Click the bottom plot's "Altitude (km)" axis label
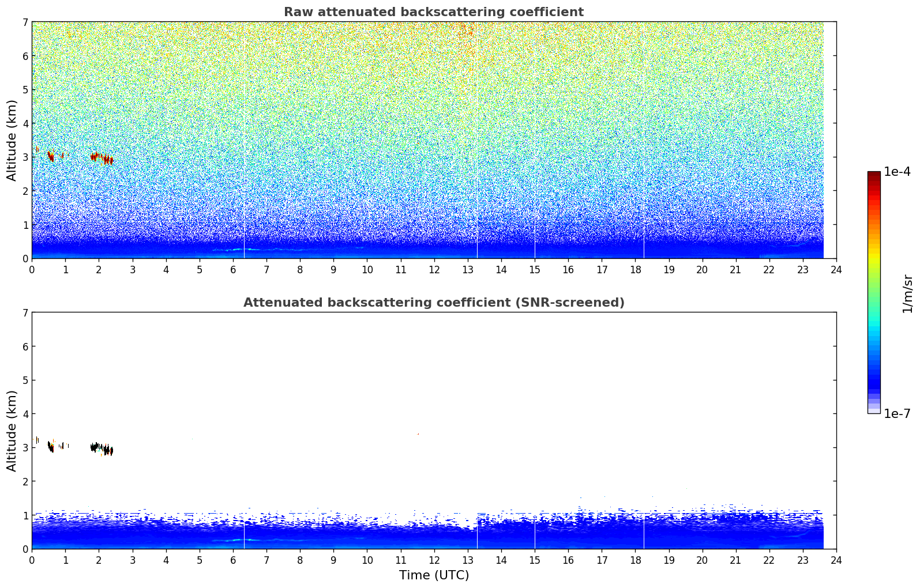The height and width of the screenshot is (588, 920). click(x=12, y=431)
